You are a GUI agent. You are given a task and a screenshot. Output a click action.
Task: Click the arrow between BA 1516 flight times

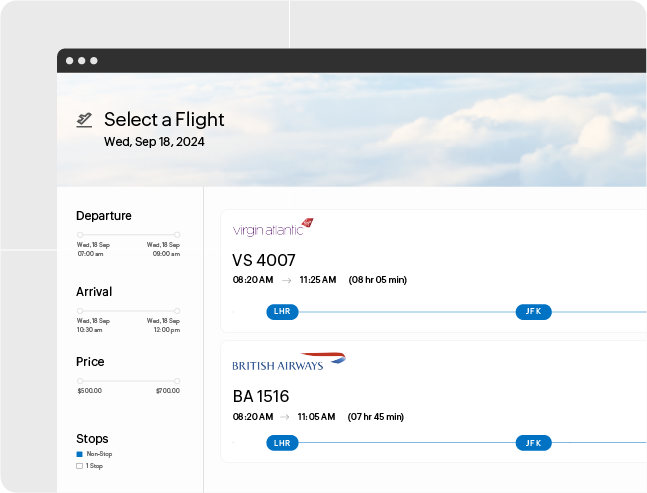click(285, 416)
